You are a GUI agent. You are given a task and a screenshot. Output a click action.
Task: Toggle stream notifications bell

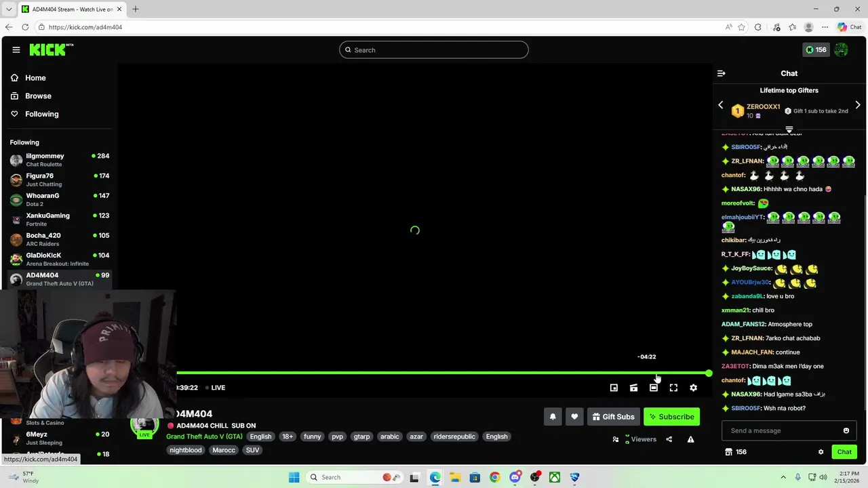(553, 417)
